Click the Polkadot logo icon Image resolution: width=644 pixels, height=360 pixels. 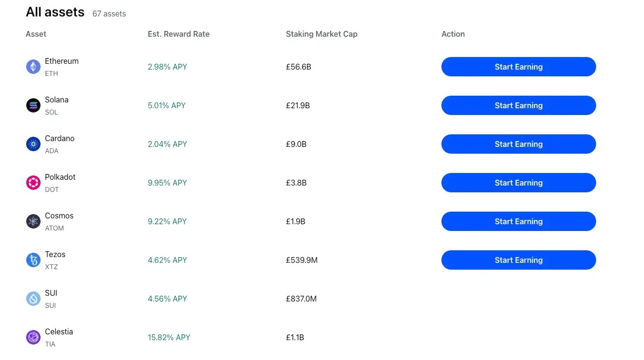[x=33, y=182]
